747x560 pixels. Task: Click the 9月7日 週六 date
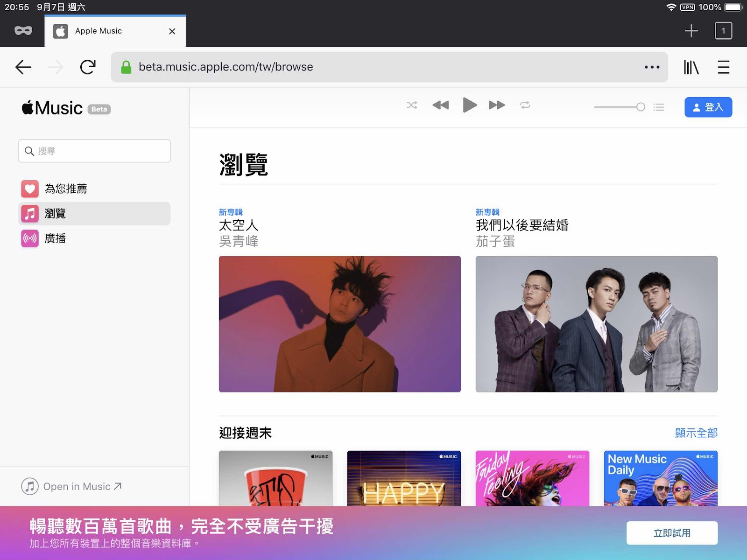61,7
